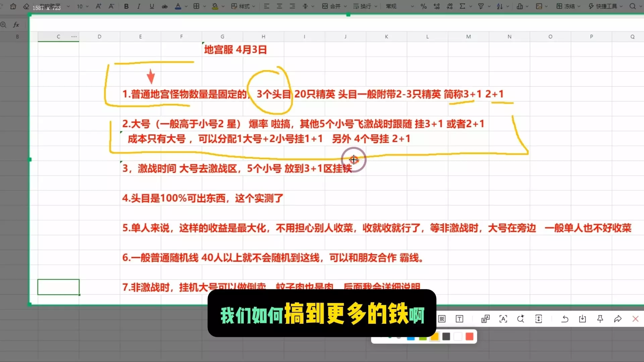Viewport: 644px width, 362px height.
Task: Select column header G
Action: (222, 37)
